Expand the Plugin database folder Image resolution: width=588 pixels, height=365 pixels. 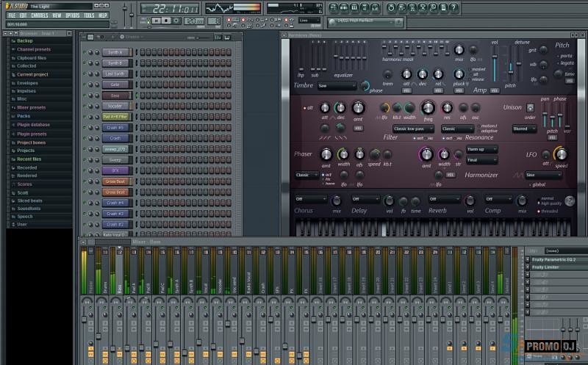click(33, 125)
